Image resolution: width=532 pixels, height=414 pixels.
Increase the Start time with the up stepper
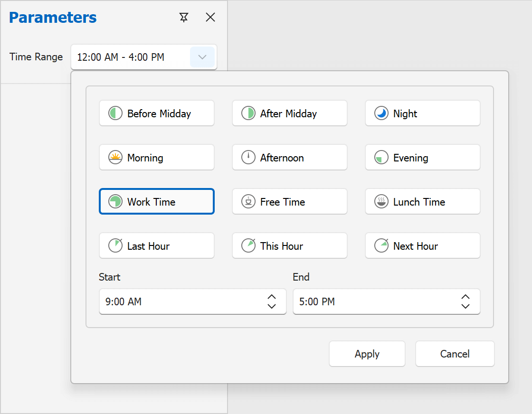[271, 297]
